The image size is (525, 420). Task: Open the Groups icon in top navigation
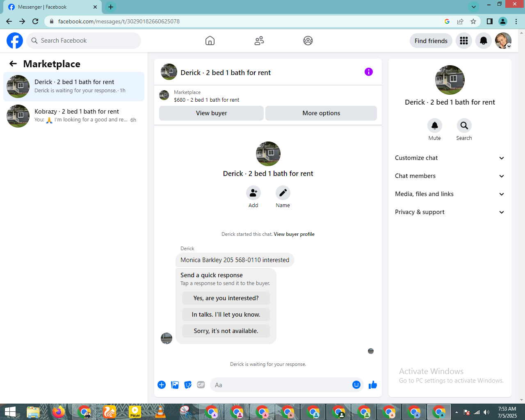(308, 41)
